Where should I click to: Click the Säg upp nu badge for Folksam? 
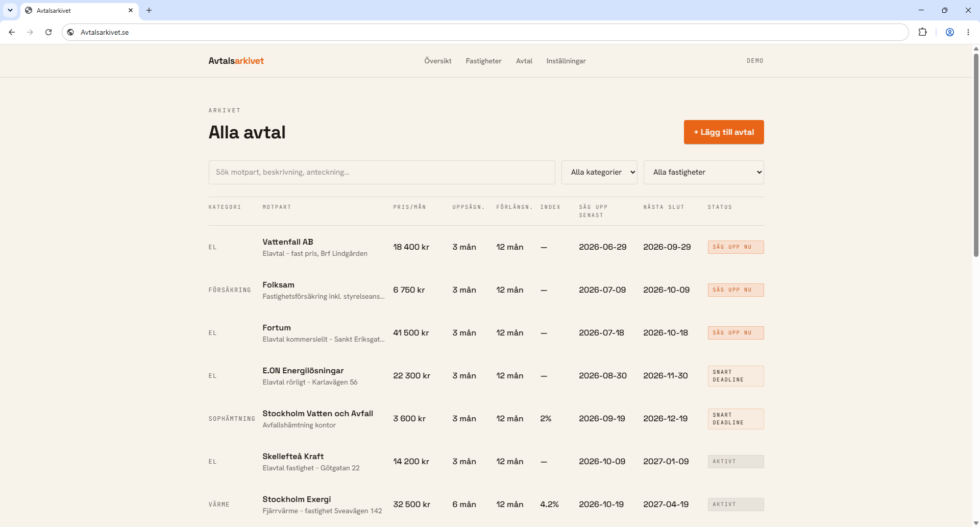(736, 290)
